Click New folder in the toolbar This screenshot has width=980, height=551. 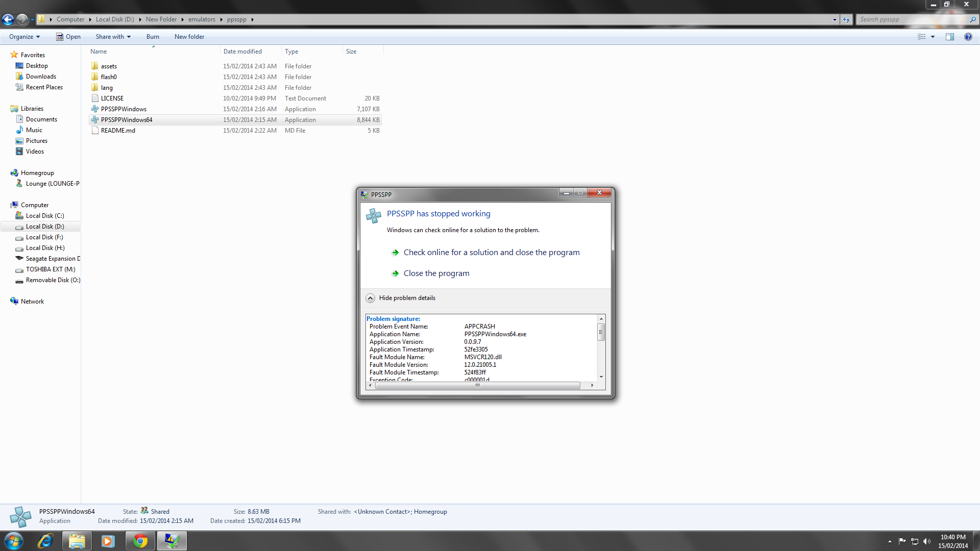[x=189, y=37]
